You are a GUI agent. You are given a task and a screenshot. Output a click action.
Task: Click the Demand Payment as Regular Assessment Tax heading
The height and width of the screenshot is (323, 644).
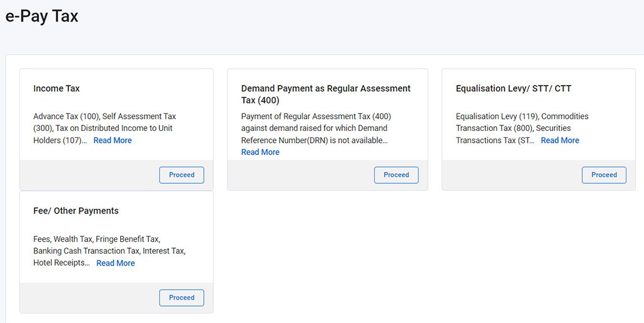click(x=326, y=94)
